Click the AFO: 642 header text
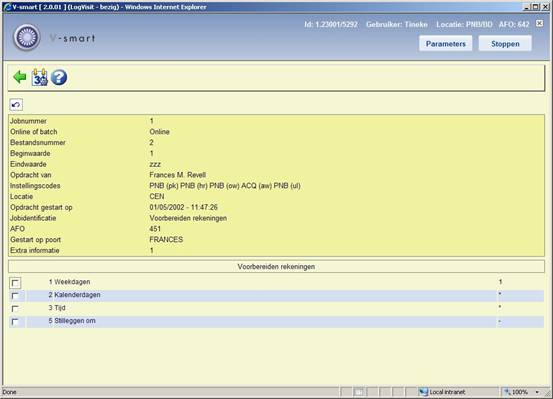 pos(514,24)
